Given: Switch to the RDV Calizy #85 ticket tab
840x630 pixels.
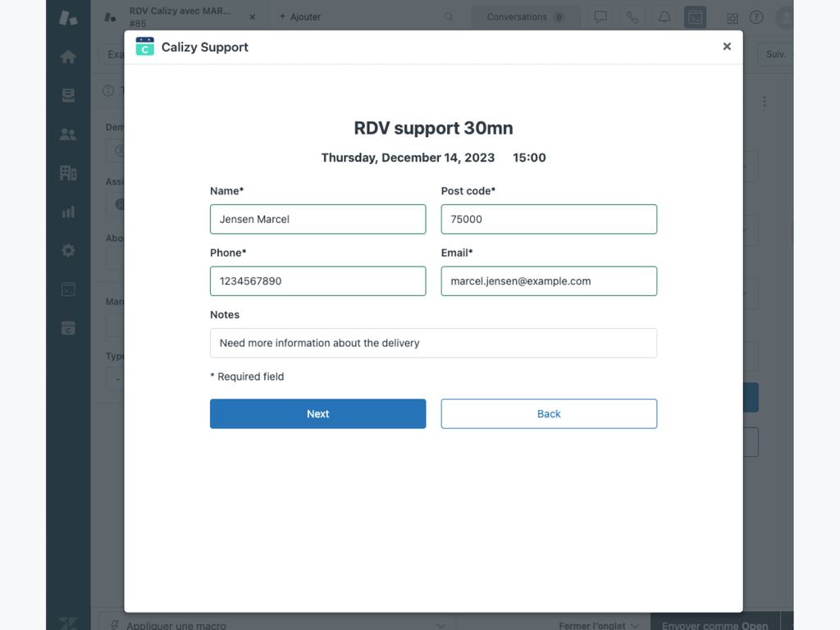Looking at the screenshot, I should pos(179,17).
